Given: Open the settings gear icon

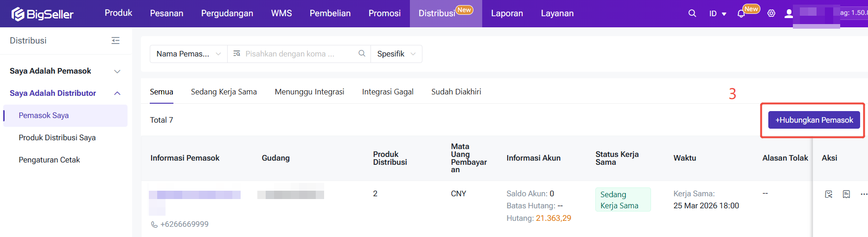Looking at the screenshot, I should pos(771,13).
